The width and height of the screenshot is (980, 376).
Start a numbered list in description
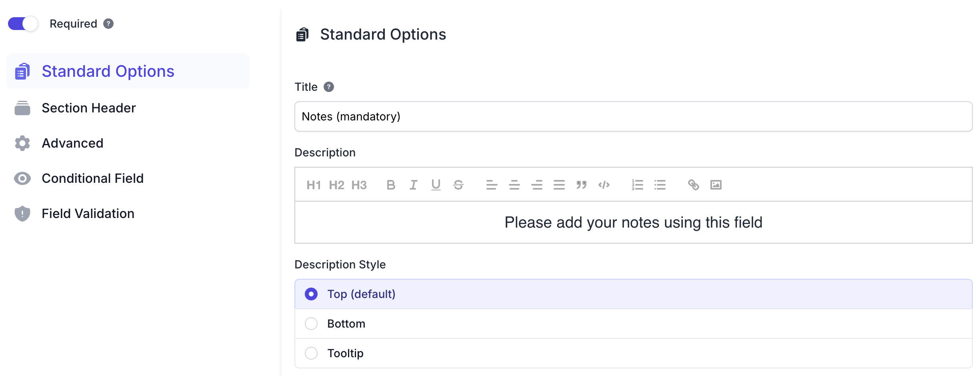pyautogui.click(x=637, y=185)
